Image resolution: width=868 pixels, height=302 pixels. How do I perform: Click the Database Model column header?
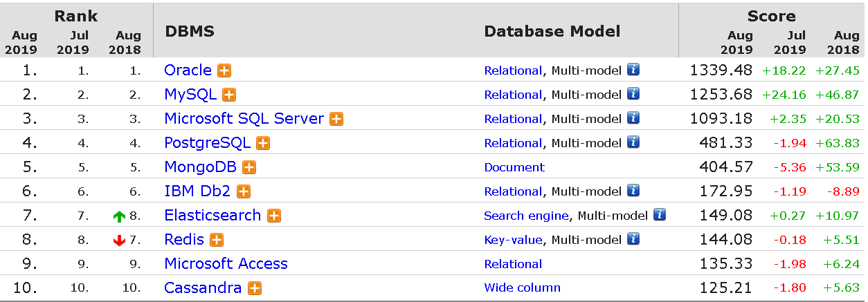552,32
